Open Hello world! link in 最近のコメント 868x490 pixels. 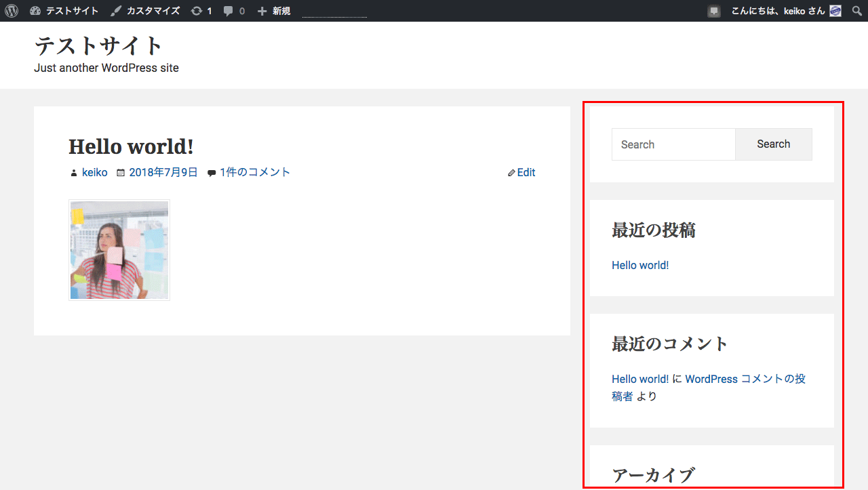pyautogui.click(x=640, y=379)
